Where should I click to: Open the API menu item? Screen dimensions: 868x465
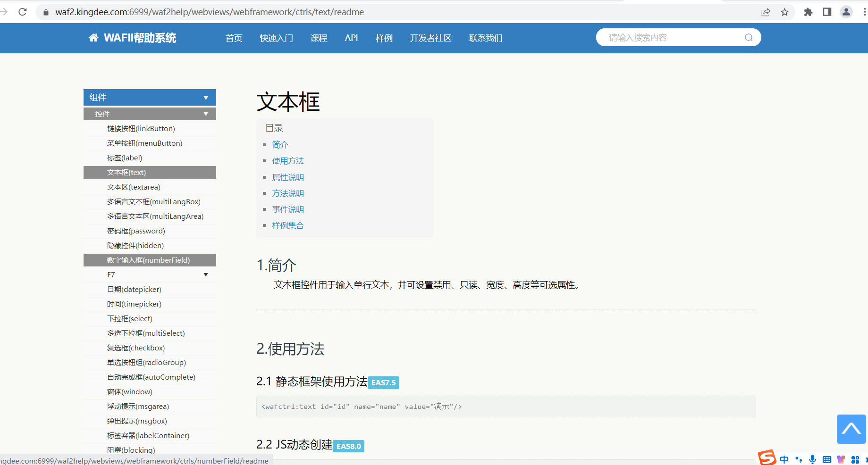351,38
